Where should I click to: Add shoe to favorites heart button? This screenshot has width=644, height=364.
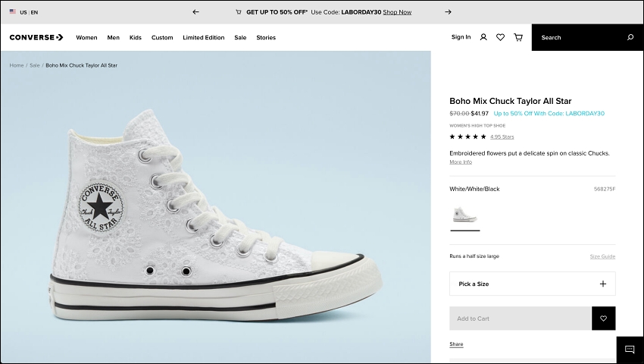point(603,318)
